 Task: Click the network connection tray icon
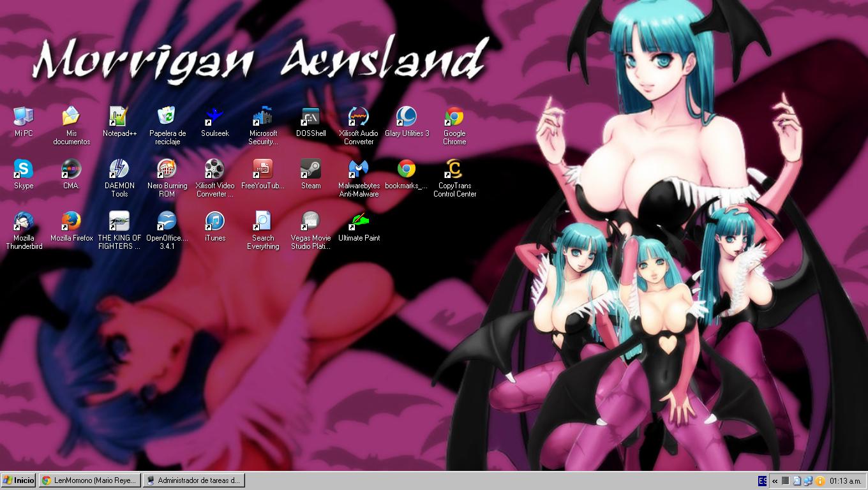(808, 481)
